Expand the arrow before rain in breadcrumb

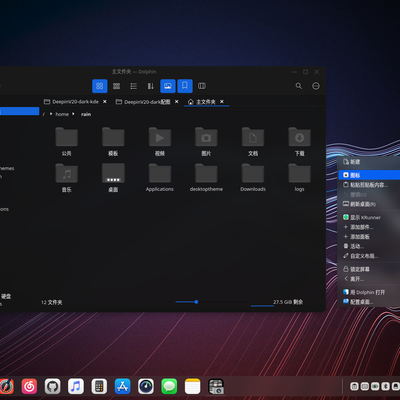point(73,114)
